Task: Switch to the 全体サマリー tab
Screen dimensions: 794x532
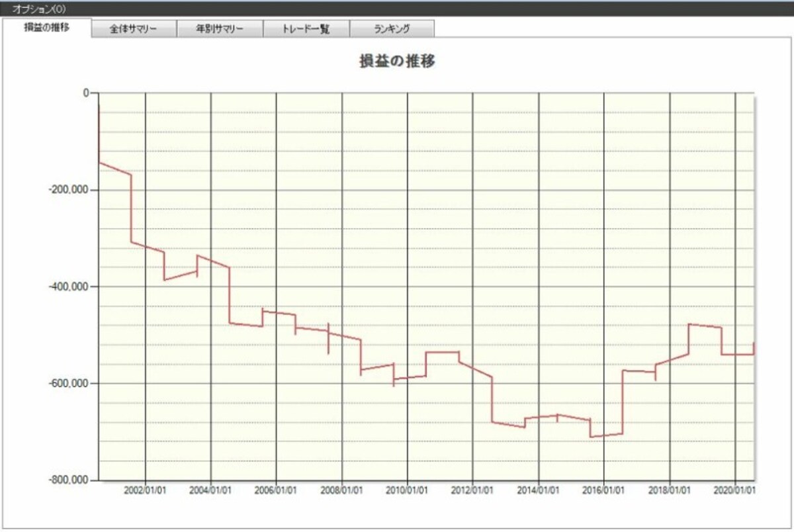Action: point(134,29)
